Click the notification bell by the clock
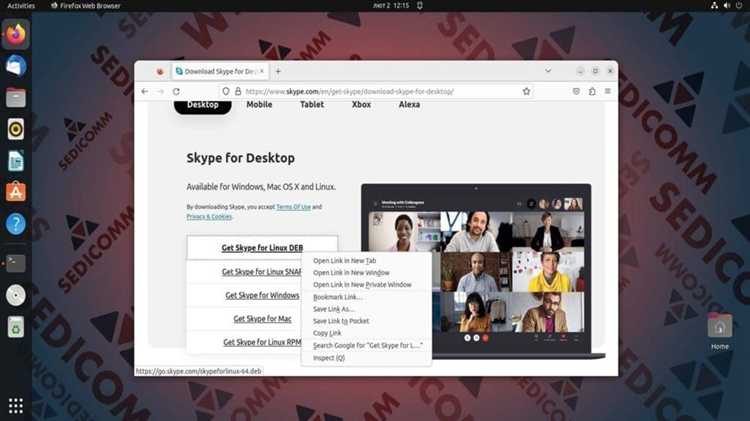 tap(419, 5)
